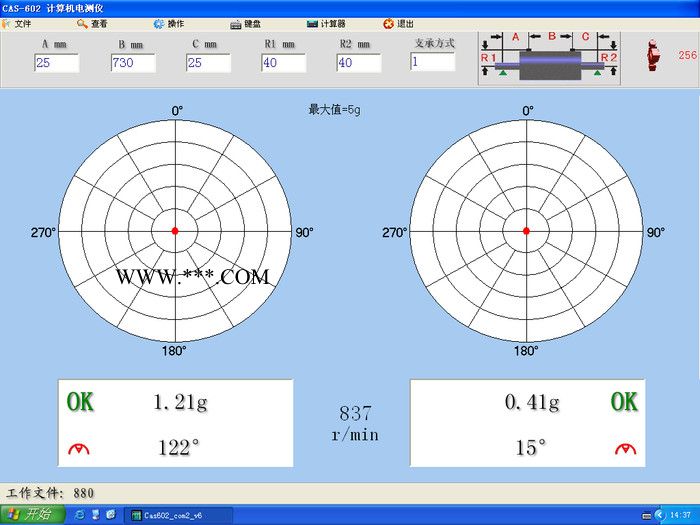Select the B mm field showing 730
Viewport: 700px width, 525px height.
[x=133, y=63]
